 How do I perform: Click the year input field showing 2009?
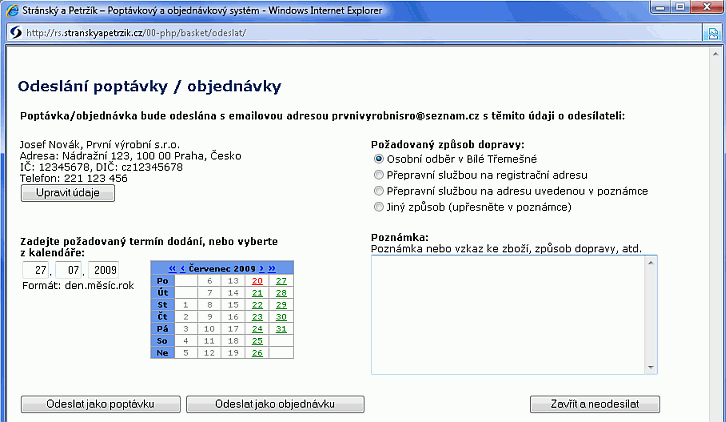[x=104, y=270]
